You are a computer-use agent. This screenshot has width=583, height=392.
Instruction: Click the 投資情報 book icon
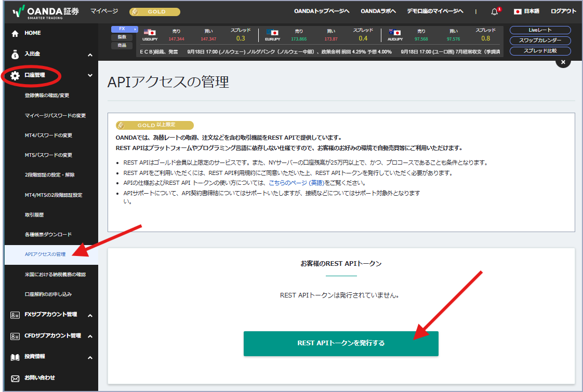(x=15, y=357)
